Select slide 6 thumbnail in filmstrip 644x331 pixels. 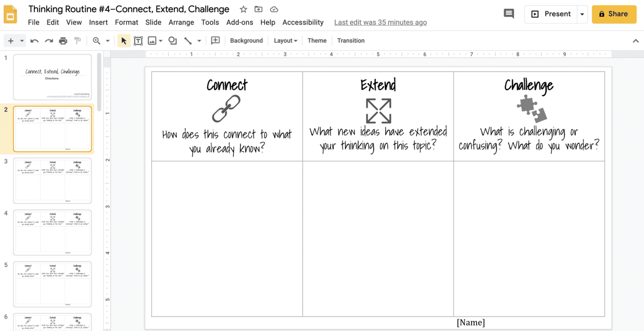point(53,322)
